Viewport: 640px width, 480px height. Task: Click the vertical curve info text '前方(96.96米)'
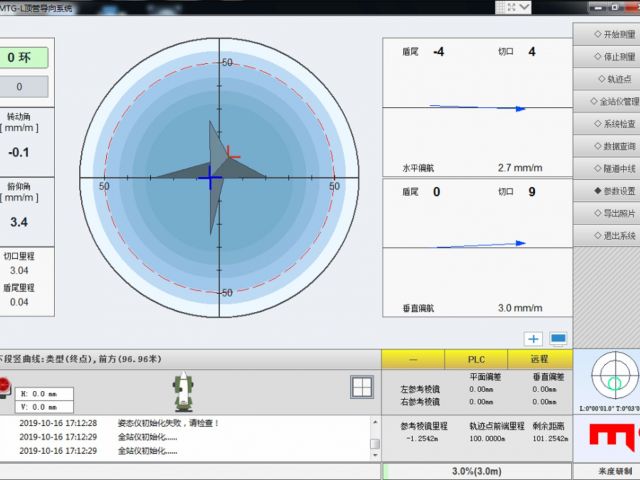point(130,359)
